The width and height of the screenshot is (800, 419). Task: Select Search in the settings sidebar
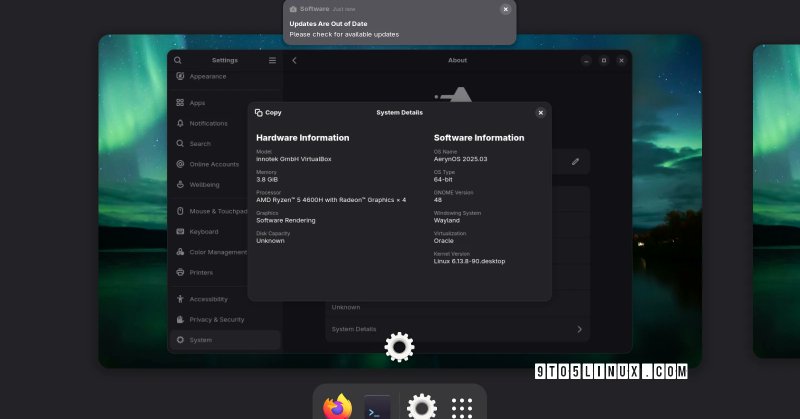point(225,144)
